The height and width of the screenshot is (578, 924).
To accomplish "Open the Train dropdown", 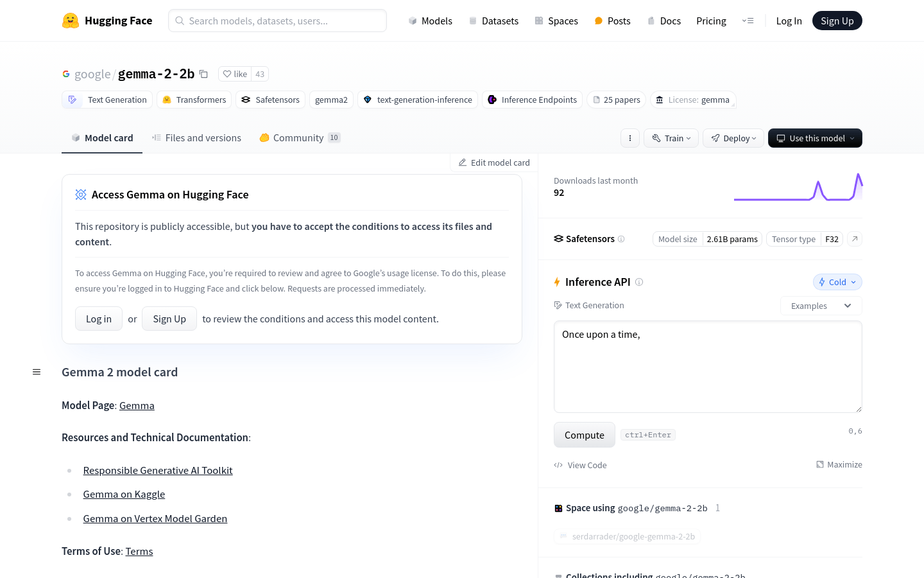I will [x=671, y=138].
